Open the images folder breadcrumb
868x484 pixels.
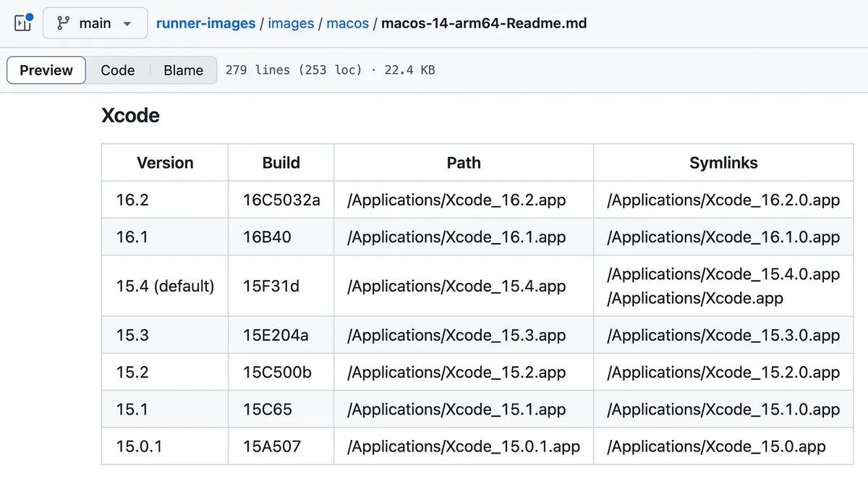(x=291, y=23)
